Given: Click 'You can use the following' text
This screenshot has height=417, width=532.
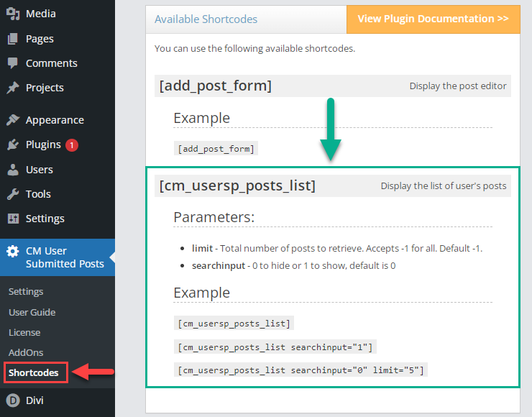Looking at the screenshot, I should coord(254,48).
